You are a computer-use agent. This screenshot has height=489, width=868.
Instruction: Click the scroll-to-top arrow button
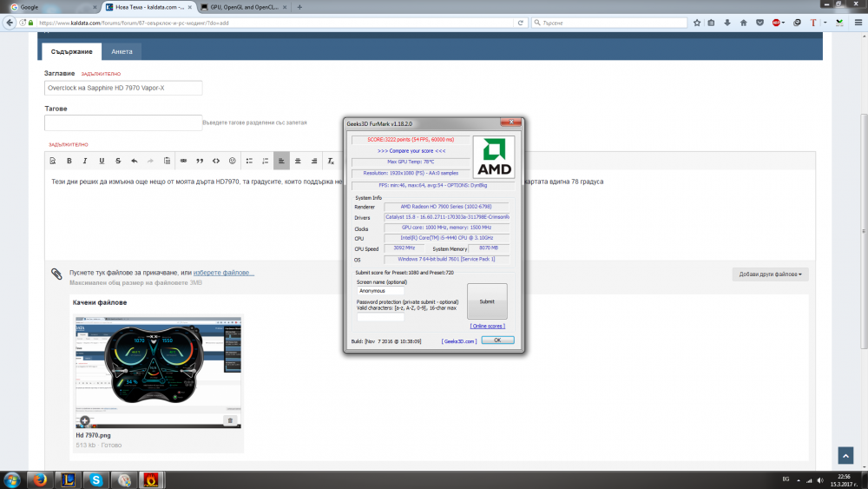click(x=845, y=455)
